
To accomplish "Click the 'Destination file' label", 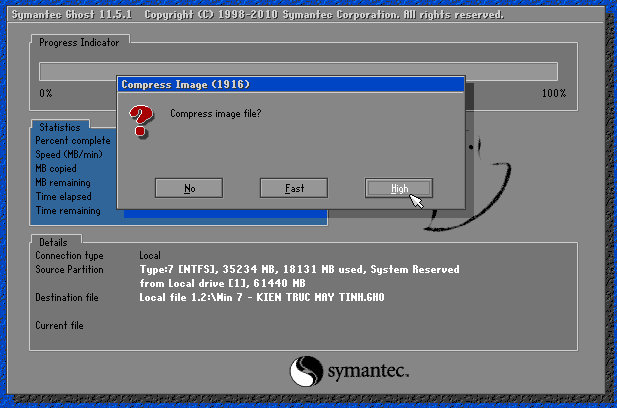I will (67, 297).
